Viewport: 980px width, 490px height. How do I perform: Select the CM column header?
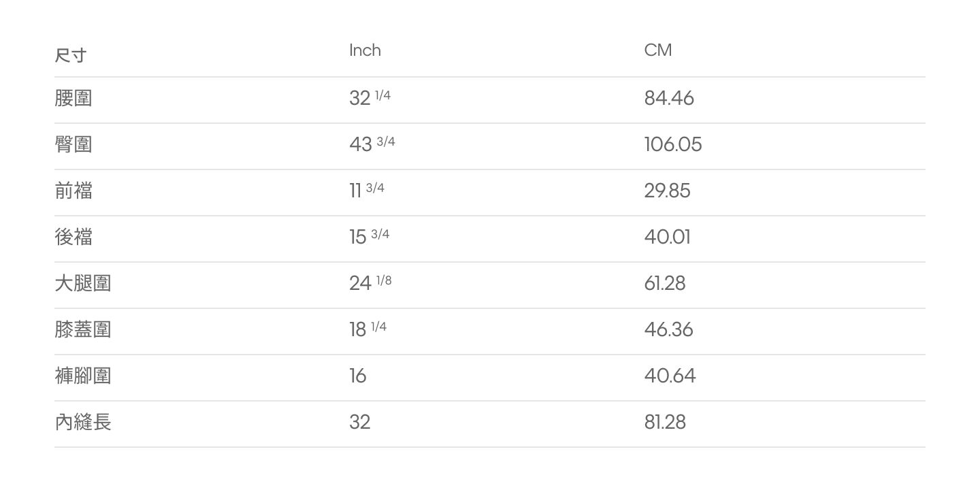tap(658, 50)
